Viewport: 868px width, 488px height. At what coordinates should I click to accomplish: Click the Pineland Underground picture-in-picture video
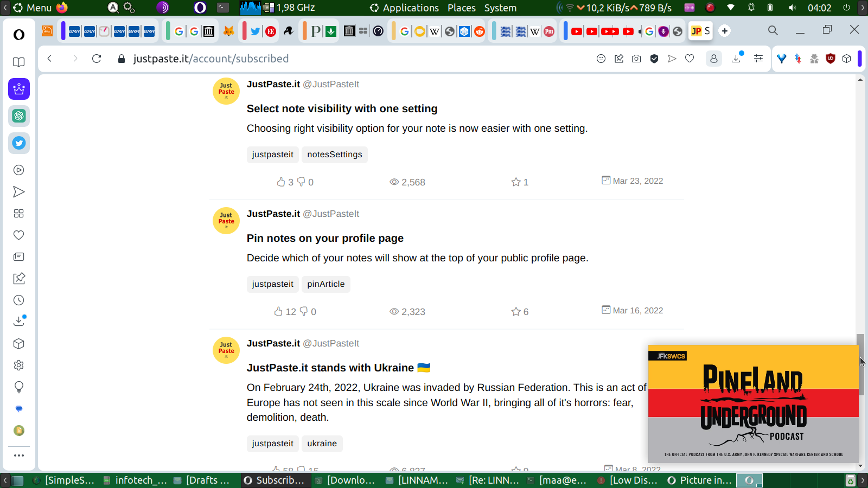pyautogui.click(x=754, y=403)
